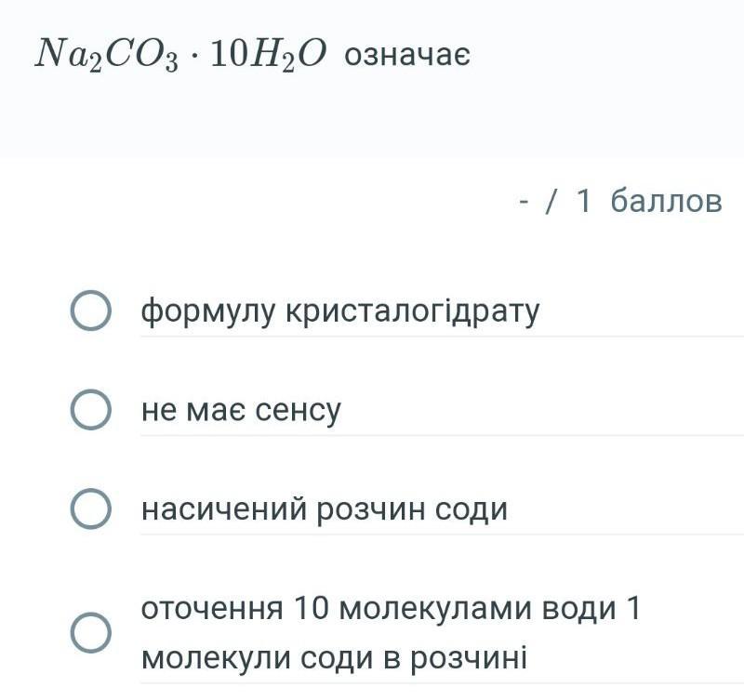This screenshot has height=700, width=744.
Task: Tap the 'насичений розчин соди' answer label
Action: [324, 509]
